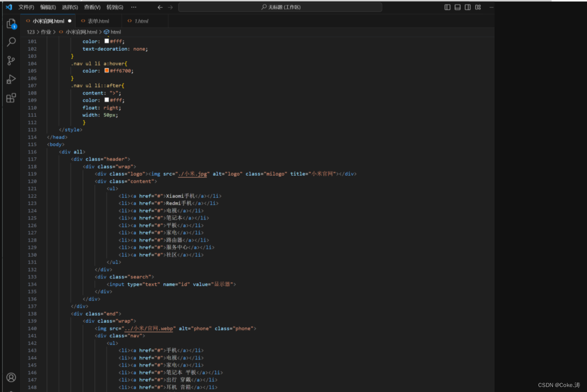Open the Run and Debug view
The height and width of the screenshot is (392, 587).
11,79
